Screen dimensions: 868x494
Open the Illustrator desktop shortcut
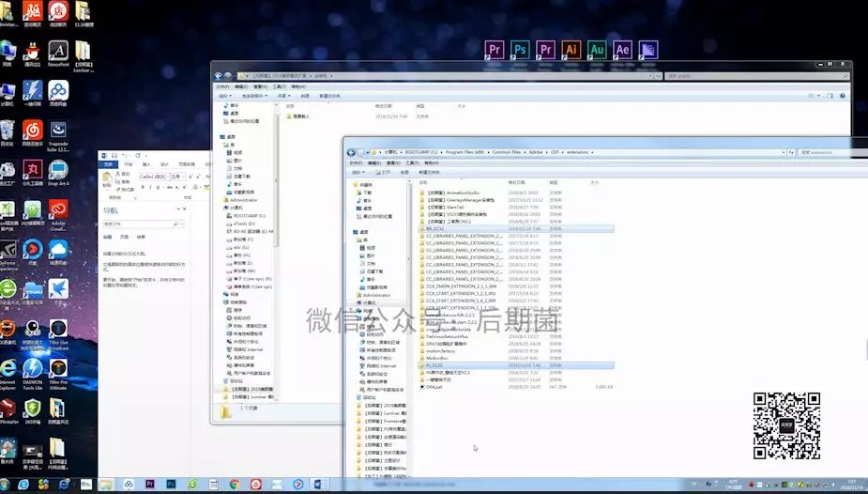pyautogui.click(x=571, y=50)
